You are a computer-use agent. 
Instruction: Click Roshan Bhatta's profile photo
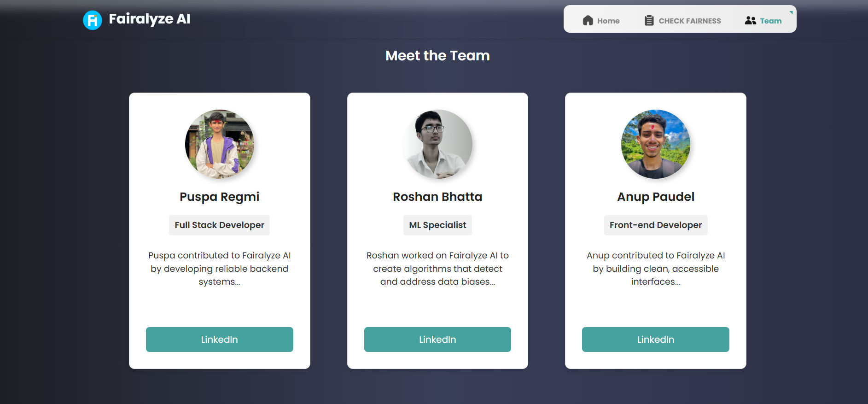437,144
